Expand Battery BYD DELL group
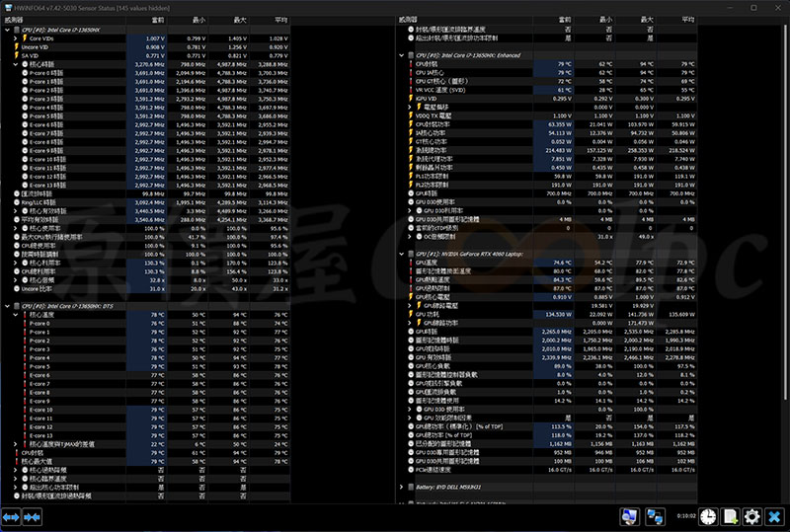The image size is (790, 532). tap(402, 488)
